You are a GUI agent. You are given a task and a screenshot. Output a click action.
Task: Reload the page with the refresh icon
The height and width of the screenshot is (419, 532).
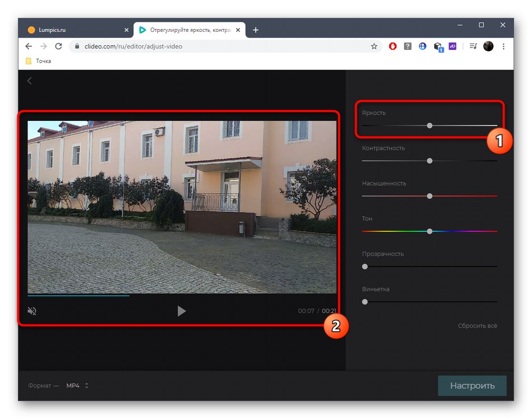(x=58, y=46)
